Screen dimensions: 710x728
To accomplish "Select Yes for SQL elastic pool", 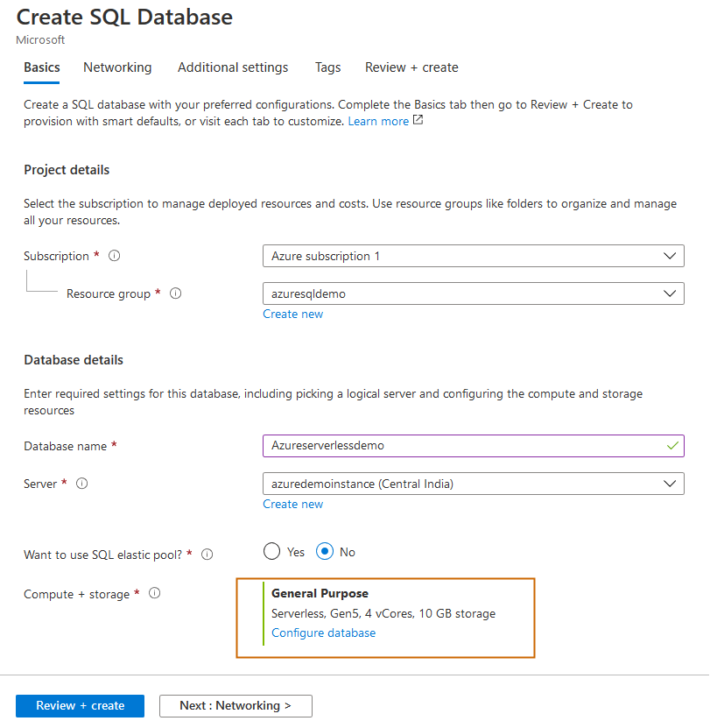I will (x=272, y=552).
